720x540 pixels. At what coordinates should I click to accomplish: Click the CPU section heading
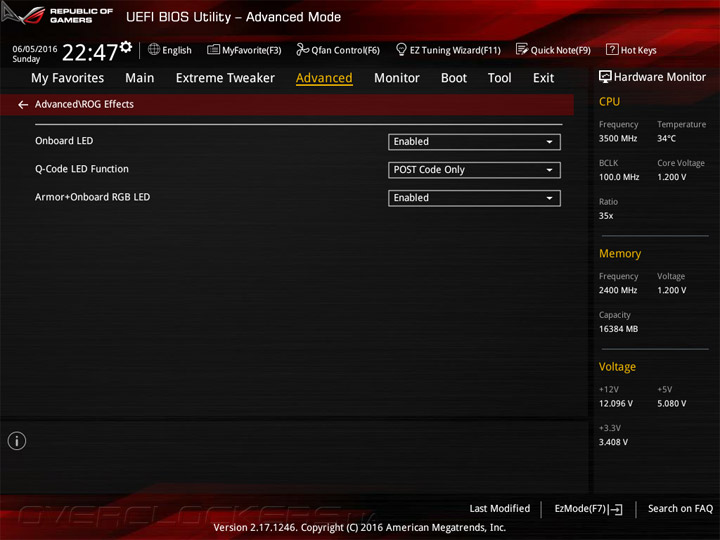(609, 101)
